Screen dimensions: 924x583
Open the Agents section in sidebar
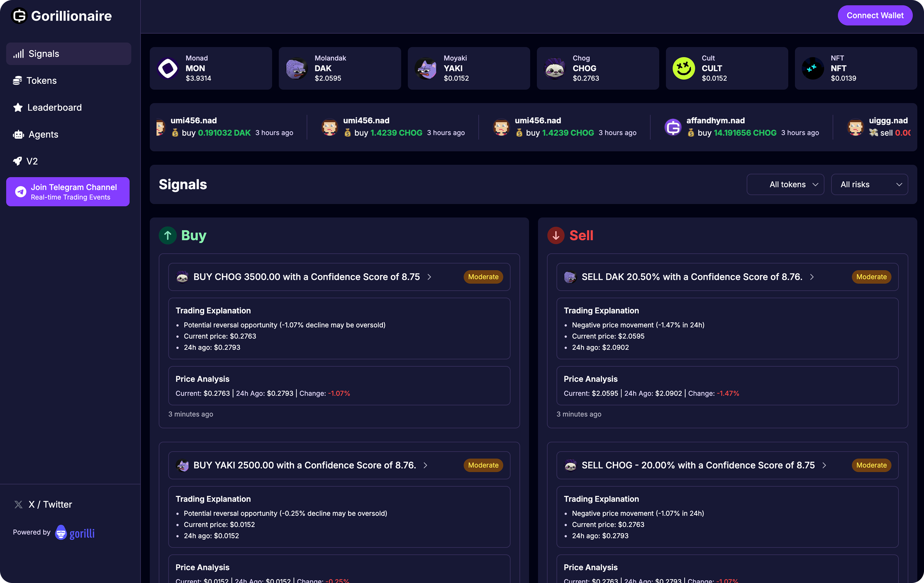43,134
